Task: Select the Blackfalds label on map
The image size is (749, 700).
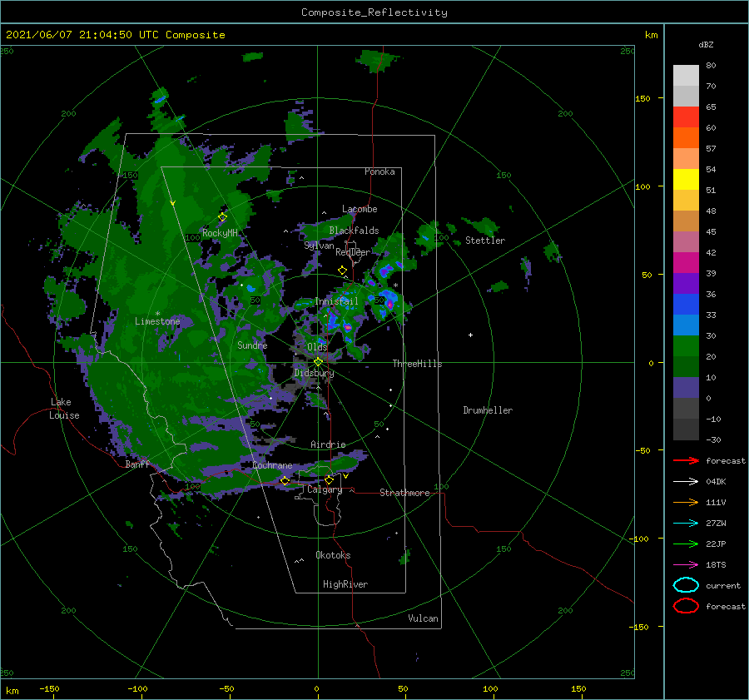Action: [354, 231]
